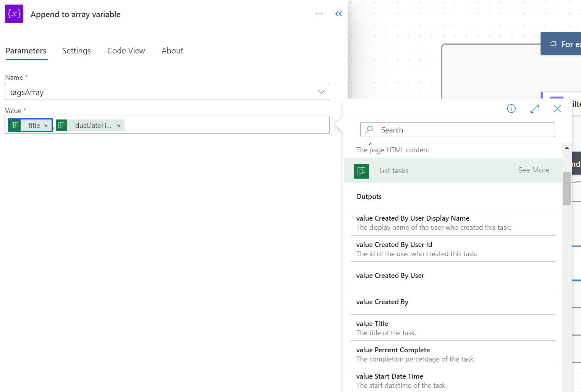The width and height of the screenshot is (581, 392).
Task: Close the dynamic content popup
Action: tap(557, 109)
